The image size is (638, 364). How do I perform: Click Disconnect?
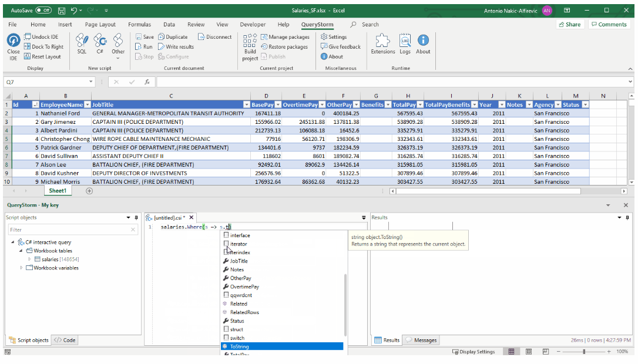(214, 36)
